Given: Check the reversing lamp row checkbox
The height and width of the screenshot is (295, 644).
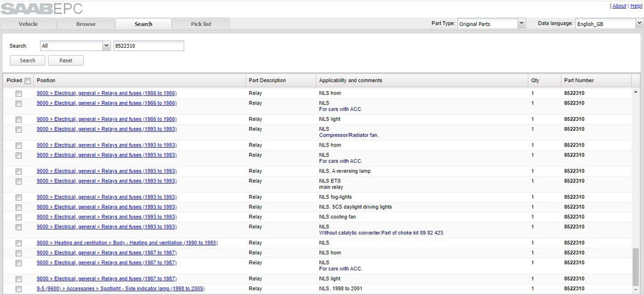Looking at the screenshot, I should 18,171.
